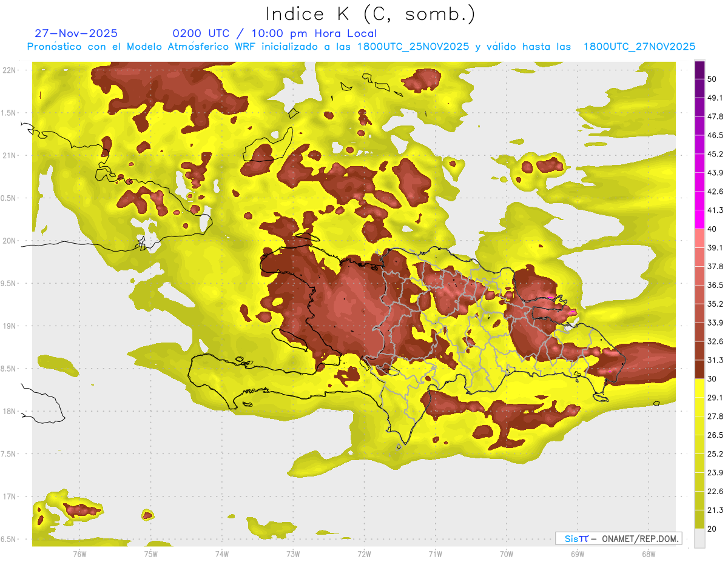Viewport: 728px width, 562px height.
Task: Click the legend value label 40
Action: tap(712, 229)
